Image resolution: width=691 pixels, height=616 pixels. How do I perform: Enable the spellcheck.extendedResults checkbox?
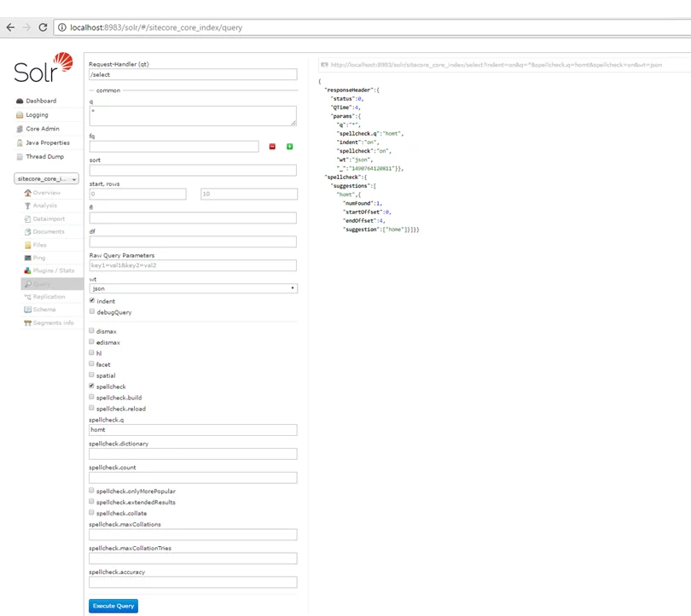tap(91, 502)
